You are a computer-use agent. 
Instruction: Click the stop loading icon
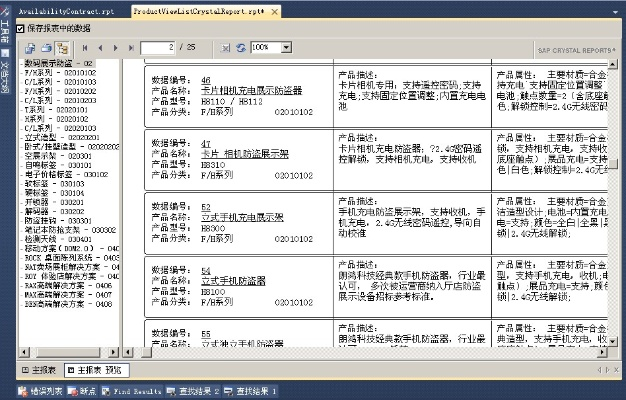[223, 47]
